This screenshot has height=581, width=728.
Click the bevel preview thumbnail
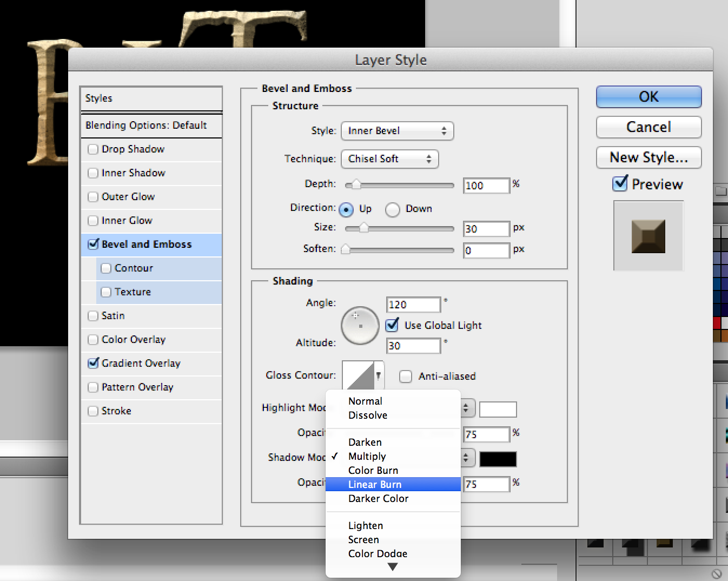[648, 235]
